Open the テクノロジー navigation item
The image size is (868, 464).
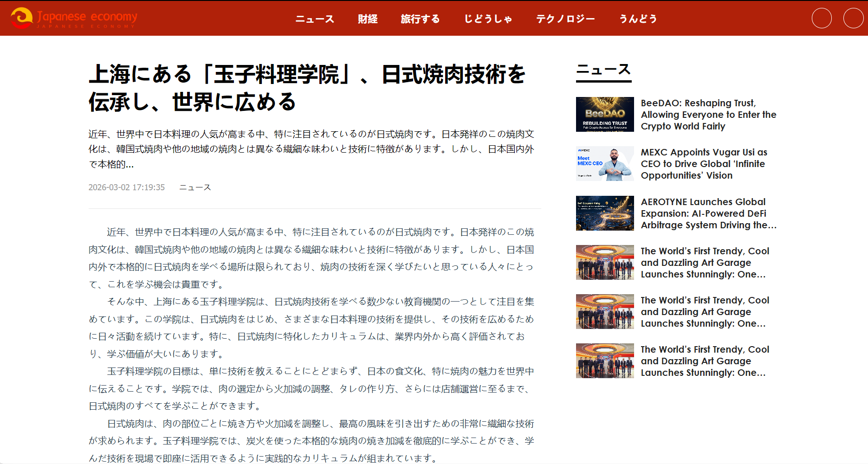tap(565, 19)
